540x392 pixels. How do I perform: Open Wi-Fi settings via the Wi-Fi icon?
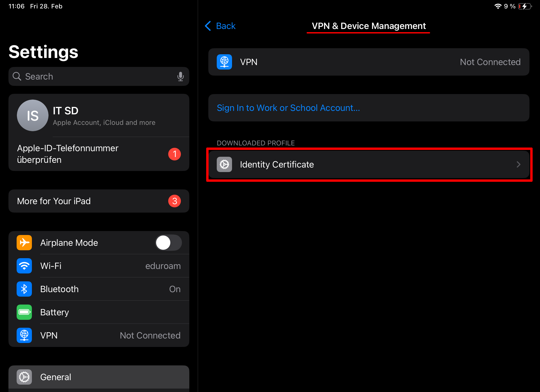click(24, 266)
